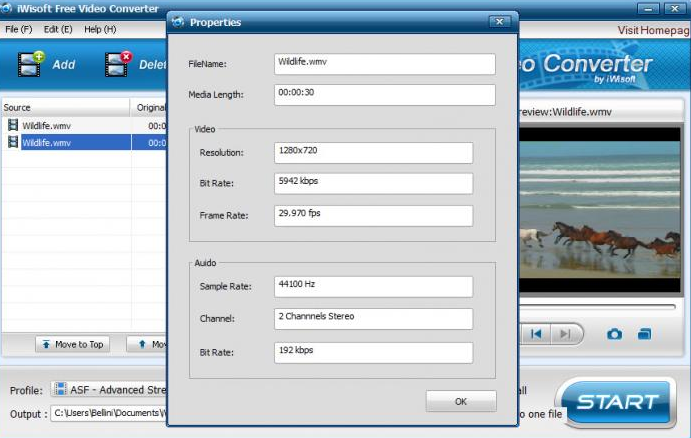Start the conversion with the START button

tap(617, 402)
